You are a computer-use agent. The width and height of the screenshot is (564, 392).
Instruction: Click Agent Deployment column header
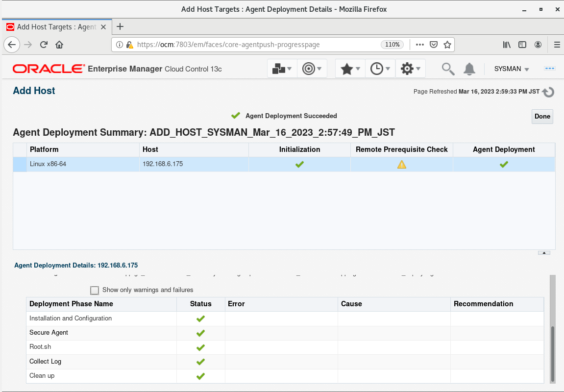[x=504, y=149]
